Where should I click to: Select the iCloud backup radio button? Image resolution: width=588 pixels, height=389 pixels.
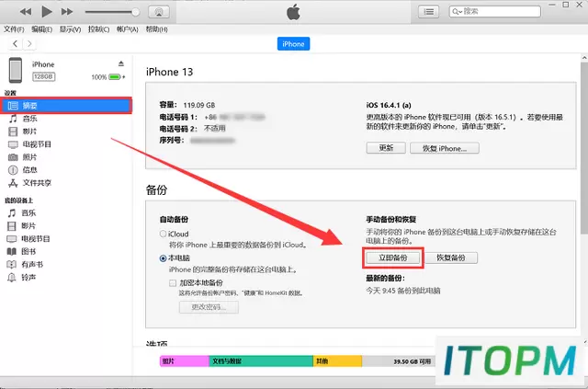[x=163, y=234]
